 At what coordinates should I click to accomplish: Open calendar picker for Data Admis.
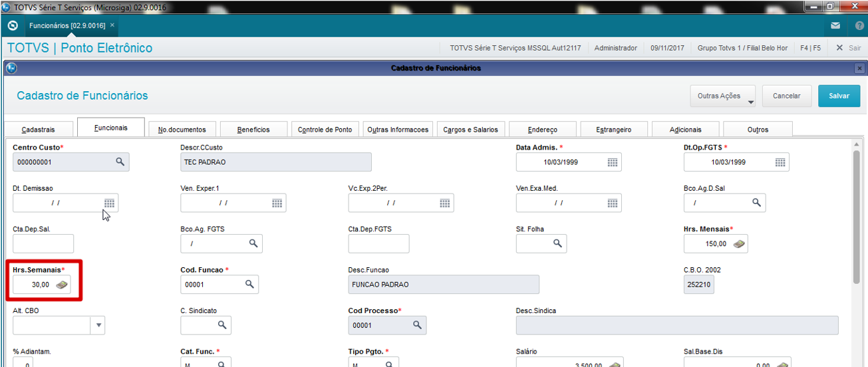(x=613, y=162)
